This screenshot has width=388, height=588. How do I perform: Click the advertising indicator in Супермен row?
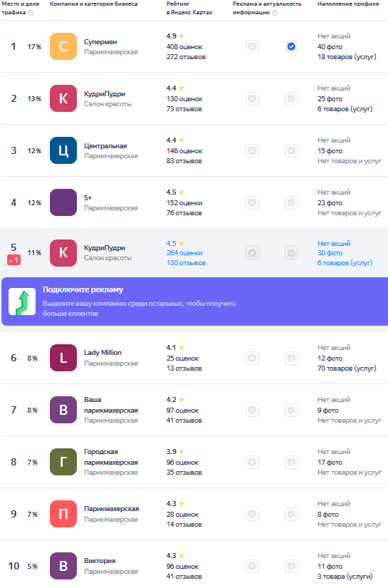[x=253, y=46]
